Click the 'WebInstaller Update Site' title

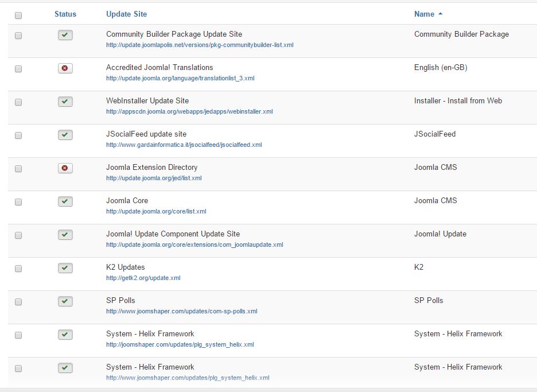pyautogui.click(x=147, y=101)
